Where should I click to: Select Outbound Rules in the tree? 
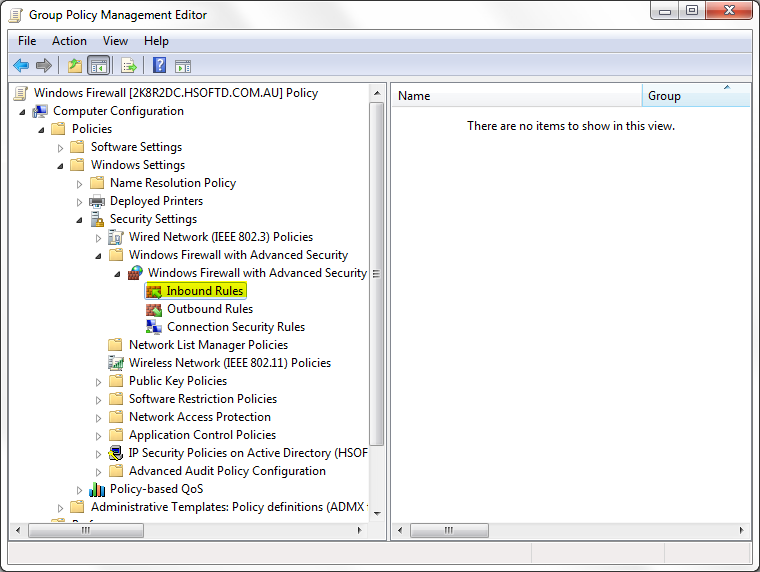[210, 309]
